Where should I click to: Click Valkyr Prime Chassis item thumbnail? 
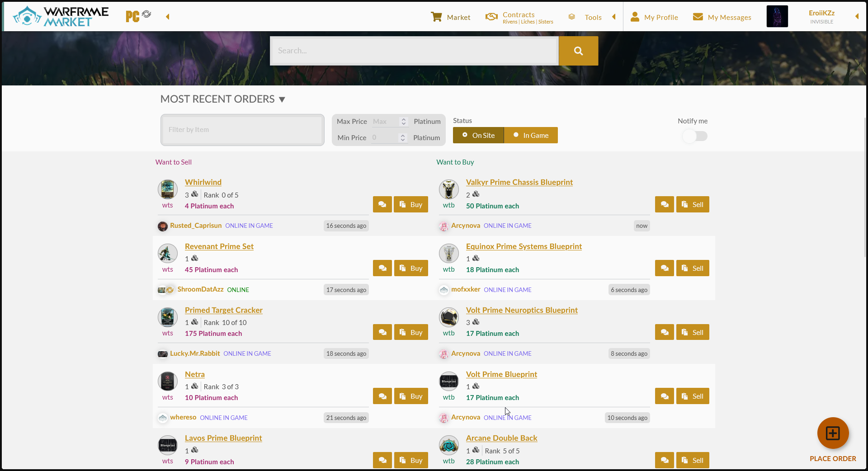coord(449,189)
